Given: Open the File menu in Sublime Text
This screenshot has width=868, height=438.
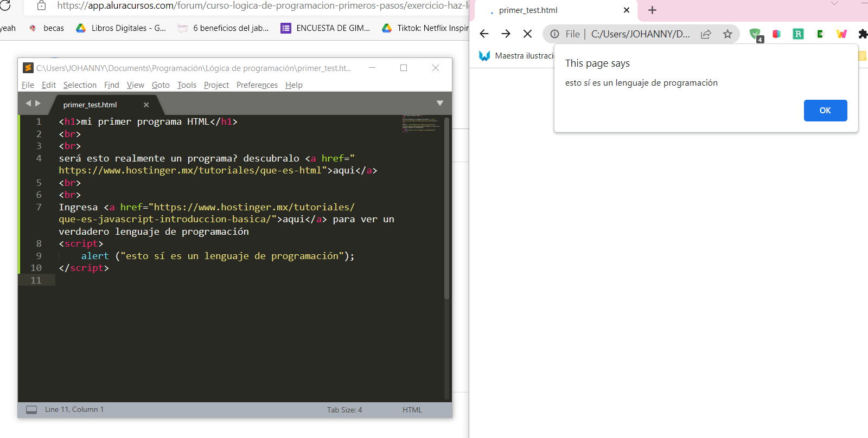Looking at the screenshot, I should tap(28, 85).
